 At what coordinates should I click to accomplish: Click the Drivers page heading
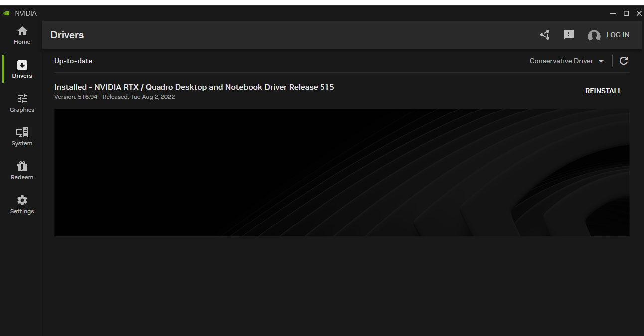click(67, 35)
